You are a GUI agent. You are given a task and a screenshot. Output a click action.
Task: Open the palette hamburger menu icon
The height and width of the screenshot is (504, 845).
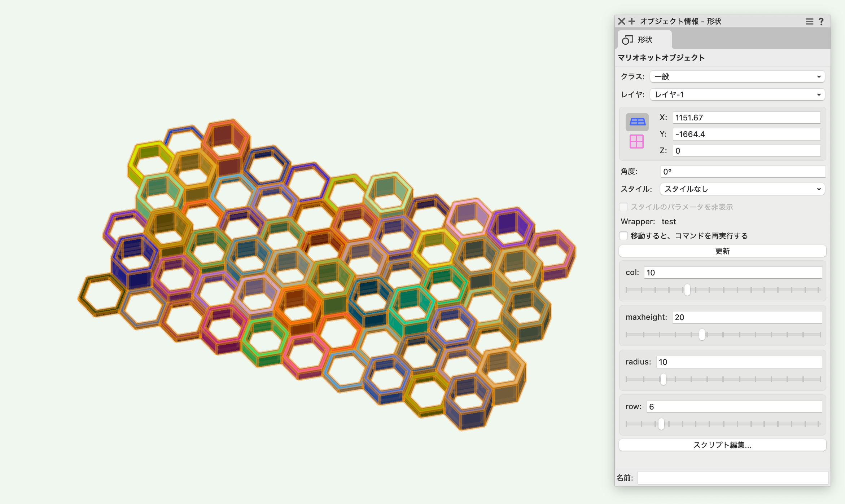coord(809,22)
